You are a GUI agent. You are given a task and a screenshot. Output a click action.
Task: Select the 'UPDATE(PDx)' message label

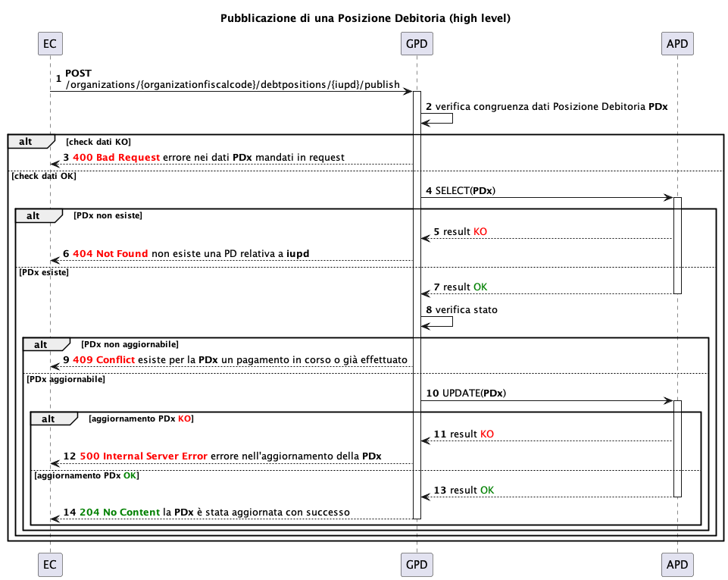pyautogui.click(x=473, y=393)
